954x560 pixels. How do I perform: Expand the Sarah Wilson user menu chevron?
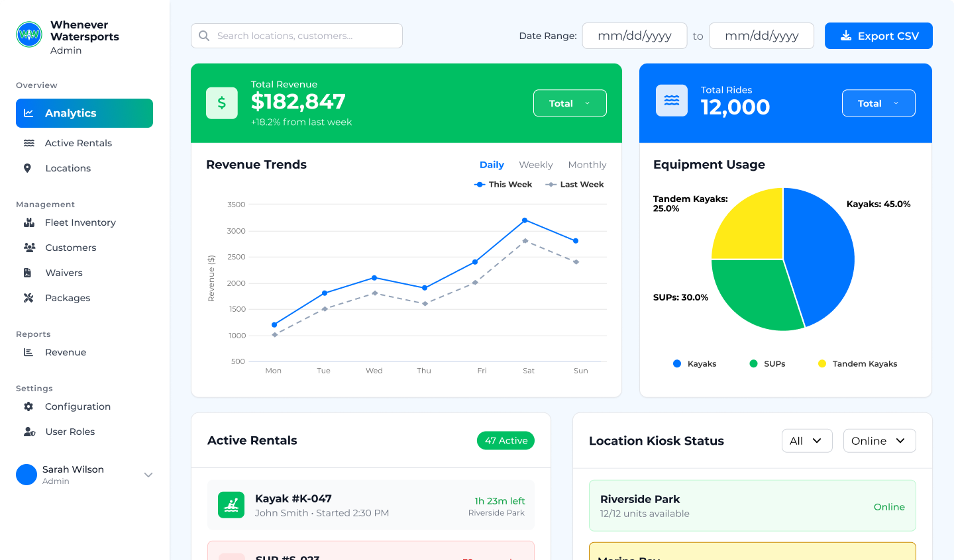pos(148,475)
